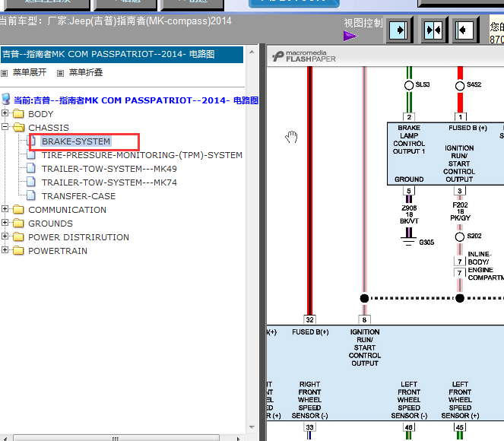Image resolution: width=504 pixels, height=441 pixels.
Task: Click the purple play arrow under 视图控制
Action: [x=350, y=36]
